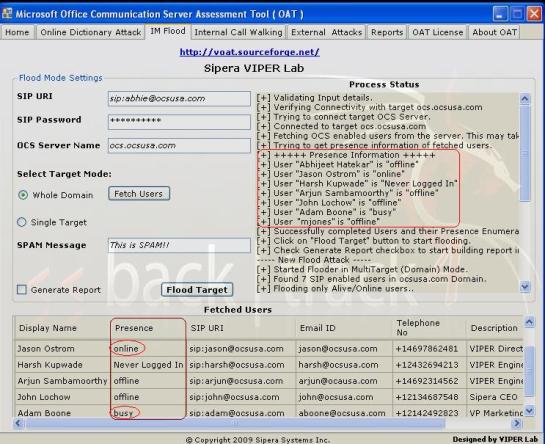View the OAT License tab
The image size is (545, 444).
point(438,32)
